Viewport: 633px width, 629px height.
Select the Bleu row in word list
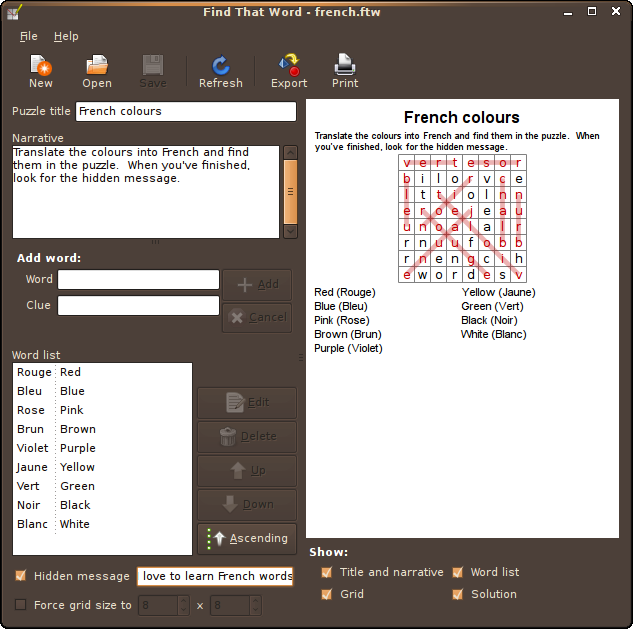coord(103,391)
